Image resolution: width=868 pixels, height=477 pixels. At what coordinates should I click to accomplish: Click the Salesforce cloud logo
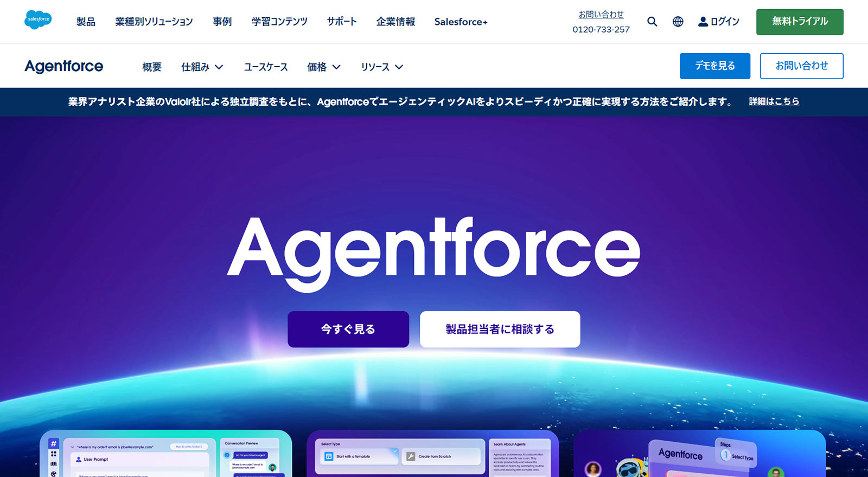click(38, 20)
